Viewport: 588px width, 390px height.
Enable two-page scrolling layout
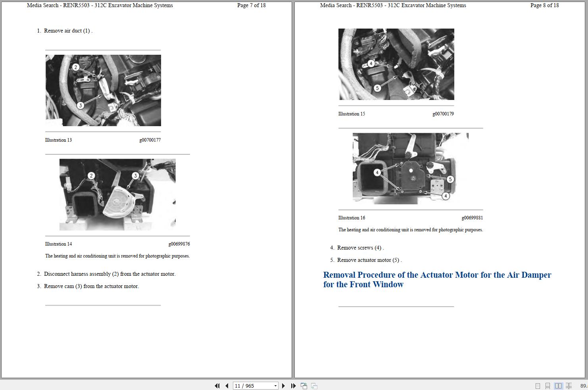pos(569,386)
